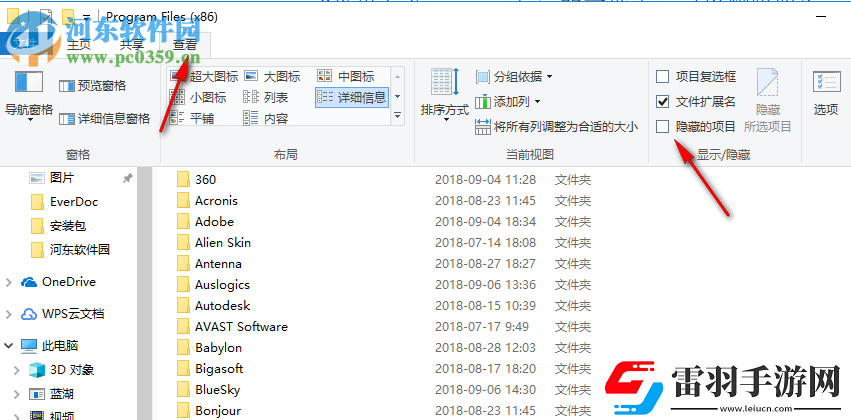851x420 pixels.
Task: Uncheck File name extensions (文件扩展名)
Action: tap(696, 101)
